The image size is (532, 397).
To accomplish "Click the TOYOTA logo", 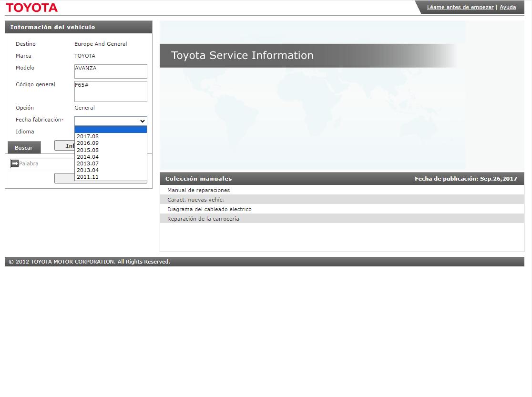I will 32,8.
